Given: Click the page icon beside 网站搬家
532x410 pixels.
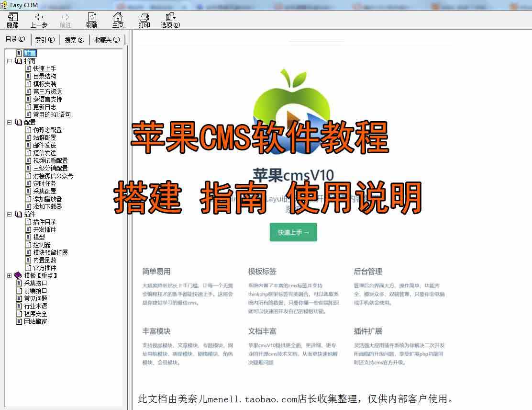Looking at the screenshot, I should click(19, 321).
